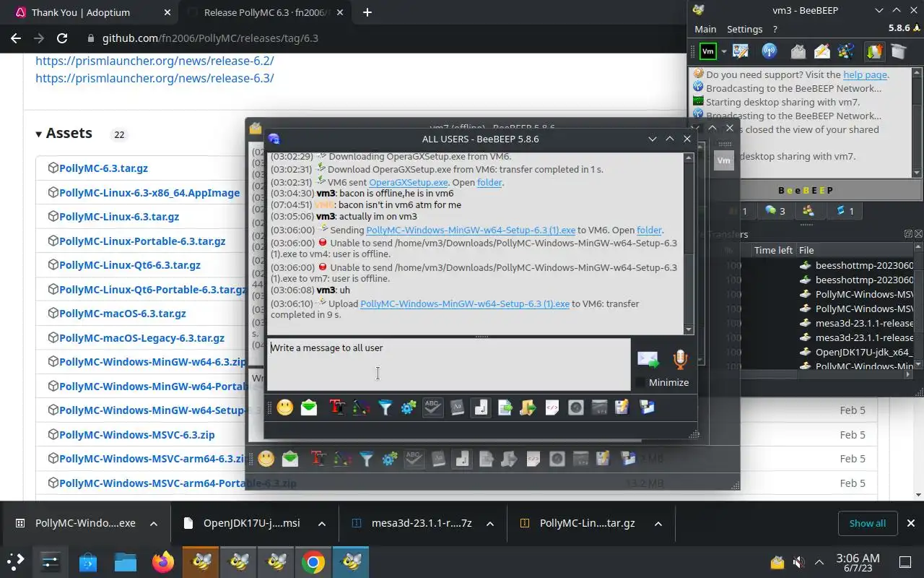924x578 pixels.
Task: Open the ? help menu in BeeBEEP
Action: coord(775,29)
